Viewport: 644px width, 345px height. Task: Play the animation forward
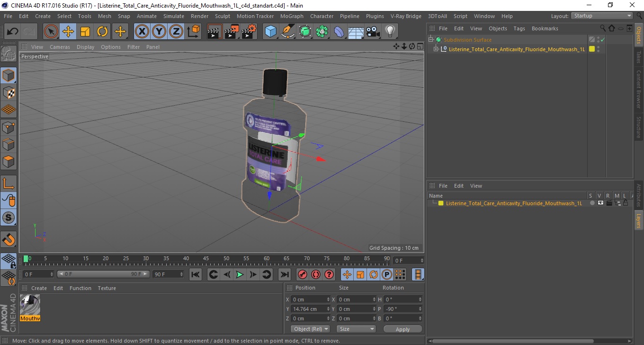pyautogui.click(x=240, y=274)
